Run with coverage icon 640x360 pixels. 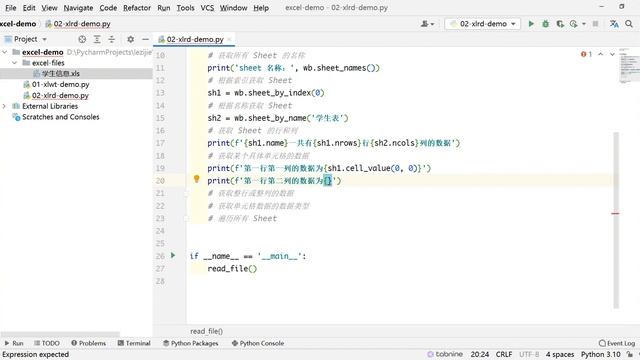[x=560, y=24]
